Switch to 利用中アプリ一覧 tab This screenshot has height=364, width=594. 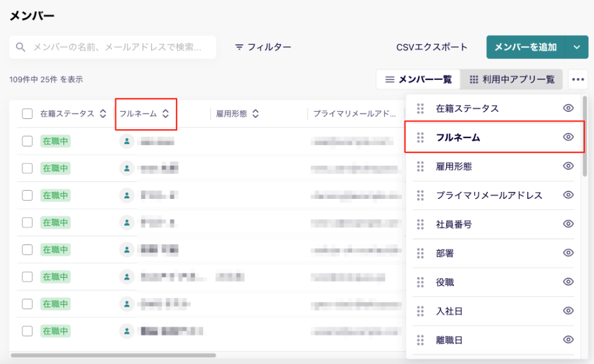tap(511, 79)
